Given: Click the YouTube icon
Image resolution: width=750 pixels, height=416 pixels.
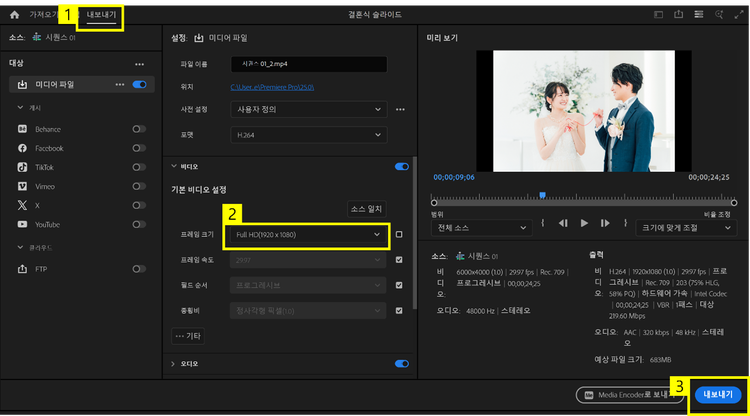Looking at the screenshot, I should click(22, 224).
